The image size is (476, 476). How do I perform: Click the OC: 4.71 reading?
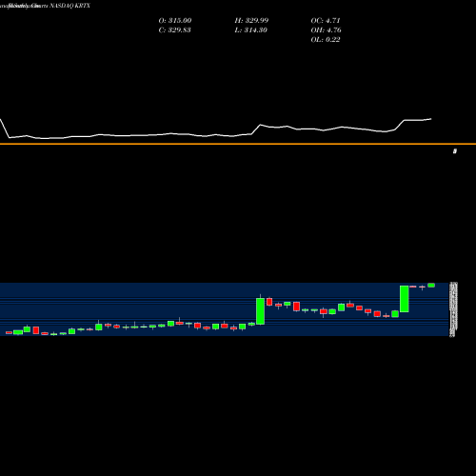click(326, 21)
